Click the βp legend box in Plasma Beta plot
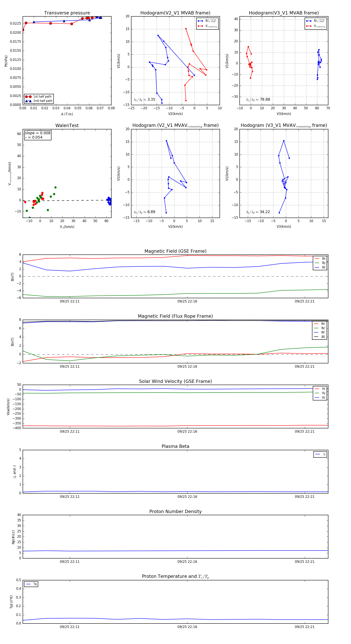This screenshot has width=351, height=644. pyautogui.click(x=320, y=454)
